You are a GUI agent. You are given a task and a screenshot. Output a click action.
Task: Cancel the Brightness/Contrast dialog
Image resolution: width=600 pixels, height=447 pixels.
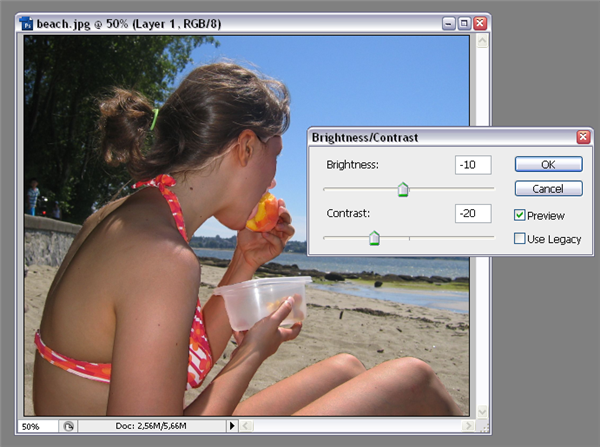(548, 188)
